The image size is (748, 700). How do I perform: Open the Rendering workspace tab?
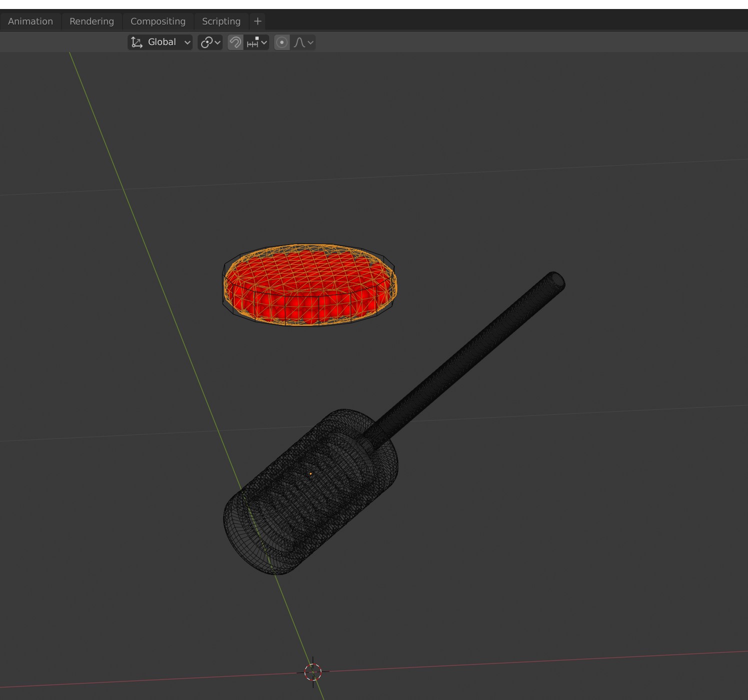click(92, 22)
